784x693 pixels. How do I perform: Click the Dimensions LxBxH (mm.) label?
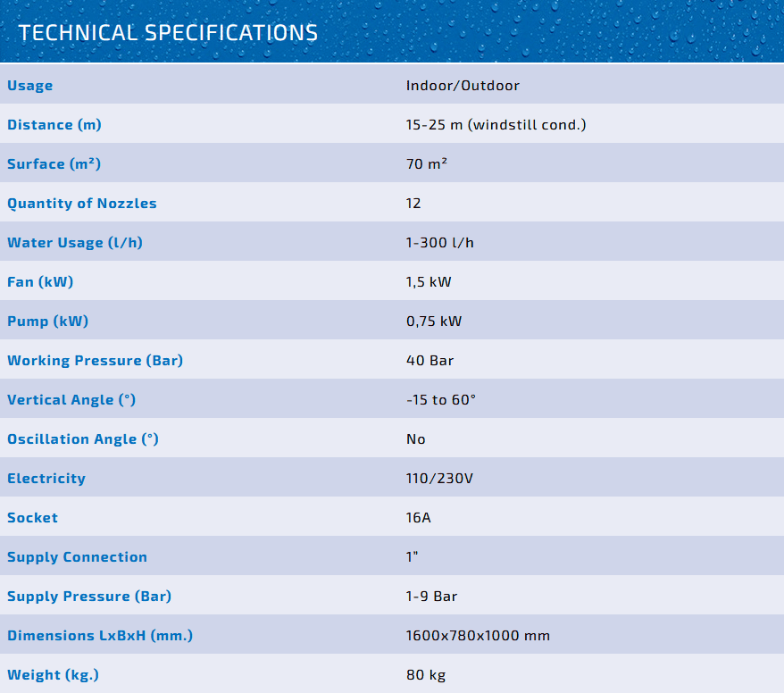[x=100, y=636]
